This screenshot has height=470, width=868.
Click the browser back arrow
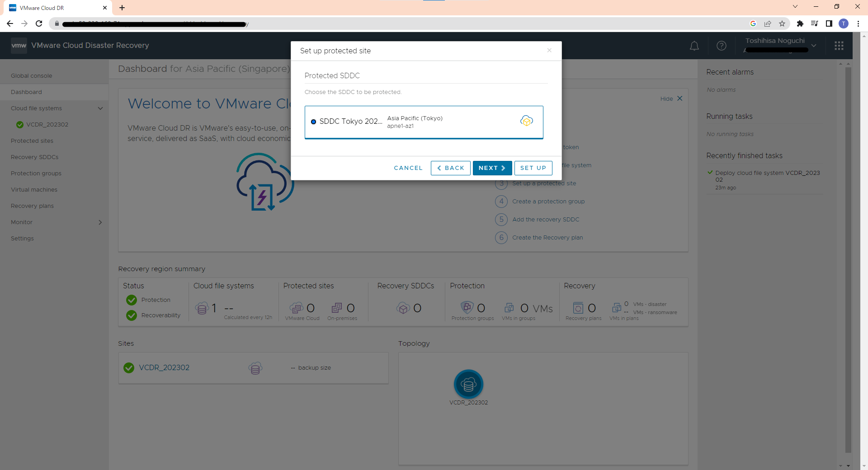(10, 23)
